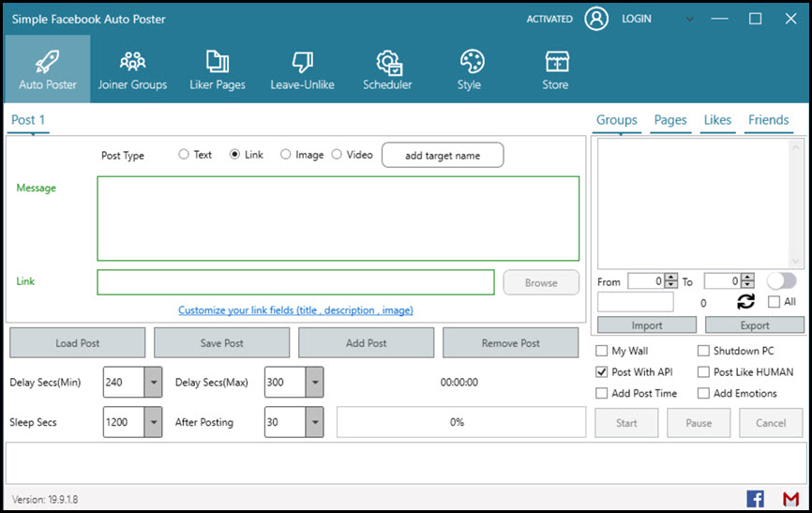Select the Link post type
Image resolution: width=812 pixels, height=513 pixels.
tap(234, 155)
